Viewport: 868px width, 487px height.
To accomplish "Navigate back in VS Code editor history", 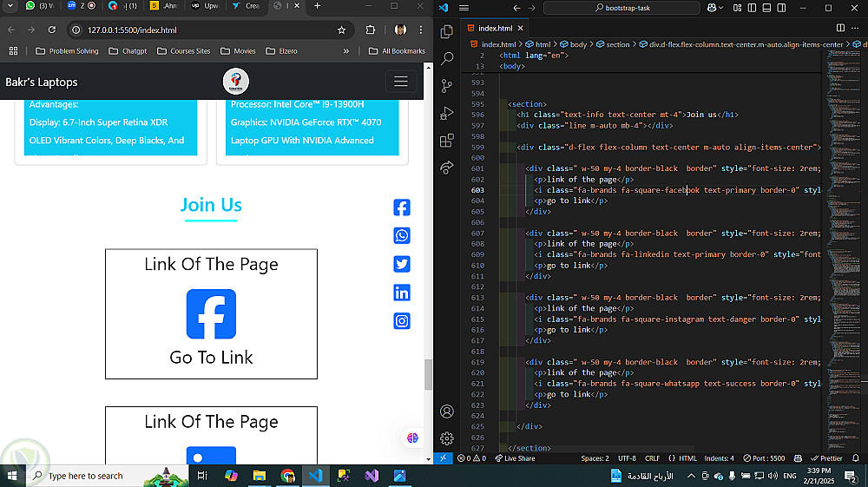I will coord(516,8).
